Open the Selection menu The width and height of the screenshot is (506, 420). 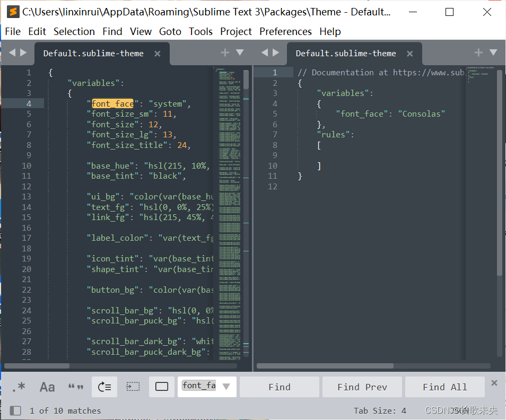[74, 32]
